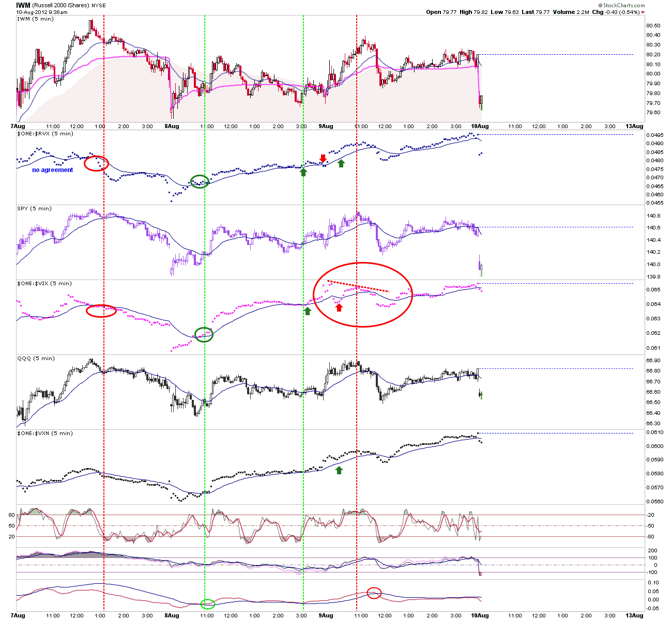Click the 140.8 label on SPY axis

(653, 216)
